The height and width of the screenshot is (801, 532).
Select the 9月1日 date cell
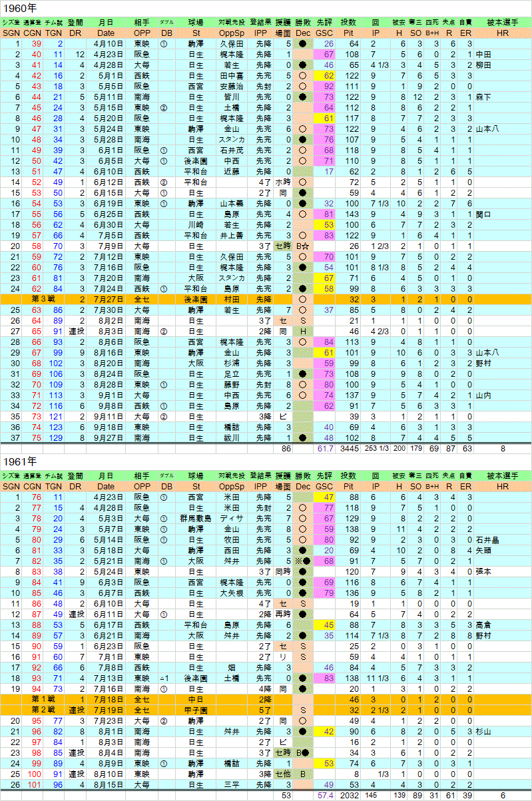coord(105,396)
